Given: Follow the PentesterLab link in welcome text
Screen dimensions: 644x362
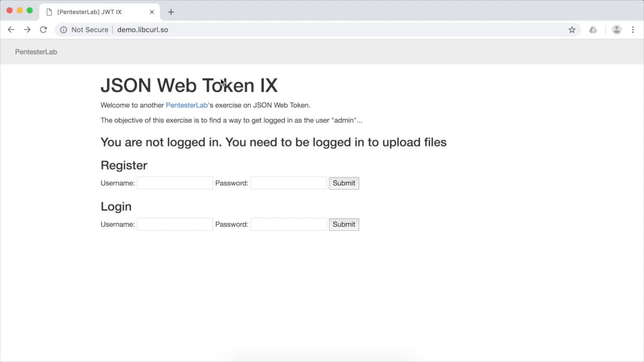Looking at the screenshot, I should (187, 105).
